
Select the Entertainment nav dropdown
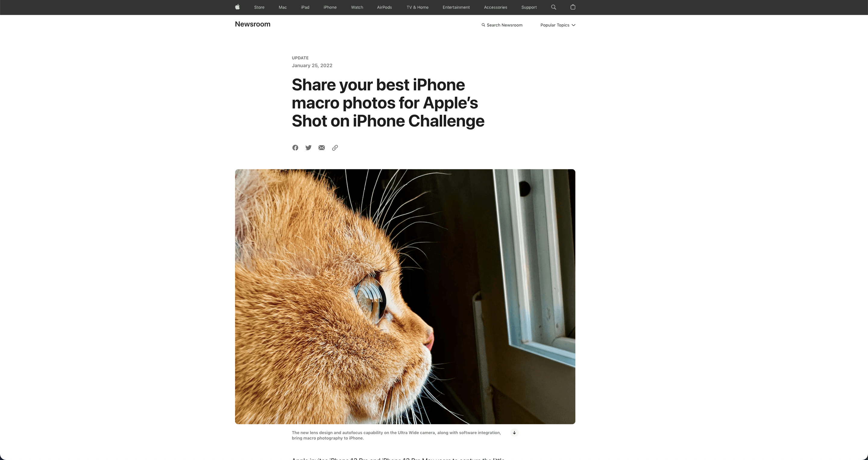(x=456, y=8)
